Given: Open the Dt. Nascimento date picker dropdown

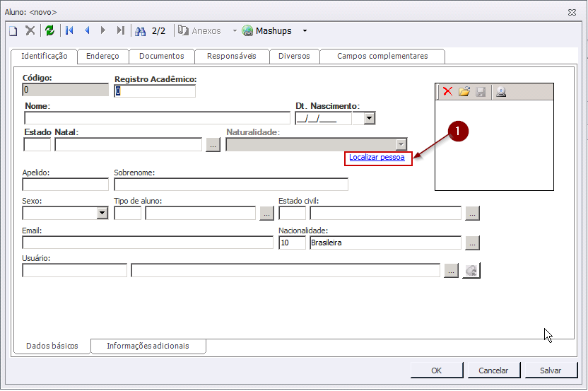Looking at the screenshot, I should pyautogui.click(x=369, y=119).
